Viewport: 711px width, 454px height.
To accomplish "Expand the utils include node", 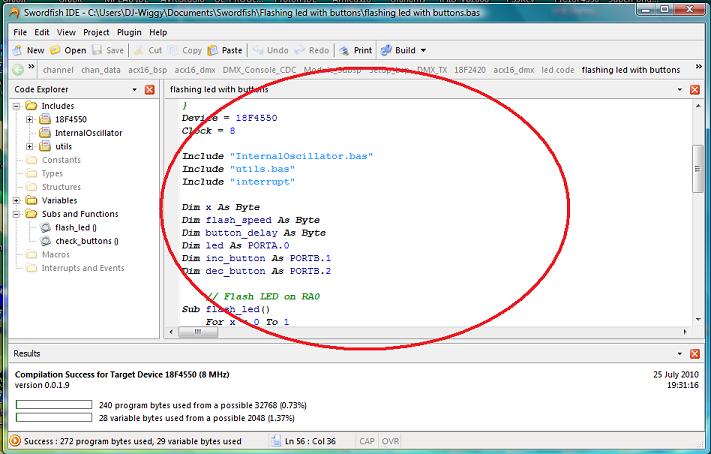I will [x=29, y=146].
